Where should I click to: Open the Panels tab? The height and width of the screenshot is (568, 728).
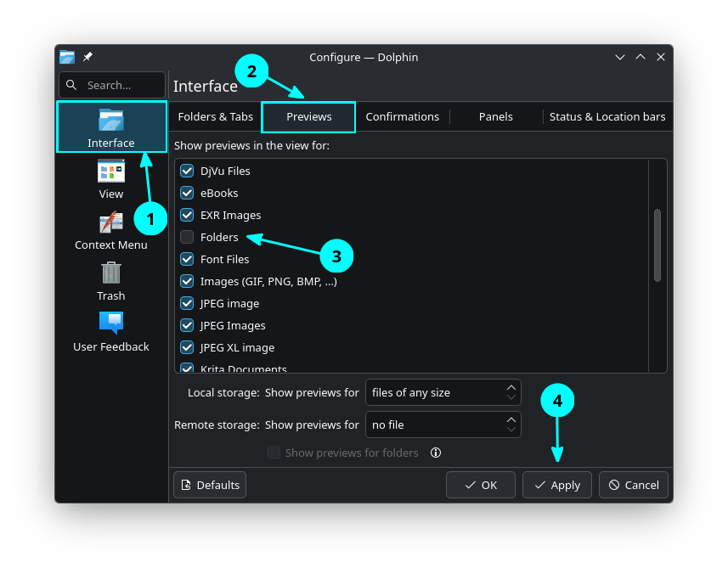pos(495,116)
